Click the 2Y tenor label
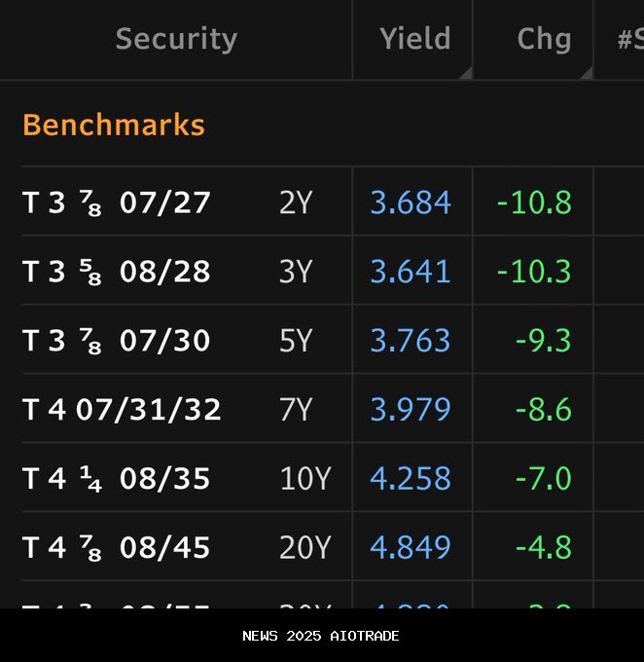Image resolution: width=644 pixels, height=662 pixels. [x=295, y=202]
